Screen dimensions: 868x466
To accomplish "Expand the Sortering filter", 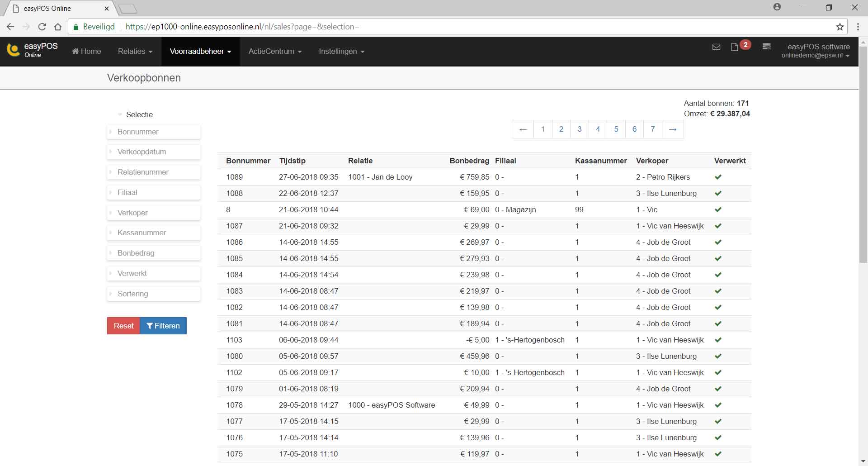I will tap(154, 294).
